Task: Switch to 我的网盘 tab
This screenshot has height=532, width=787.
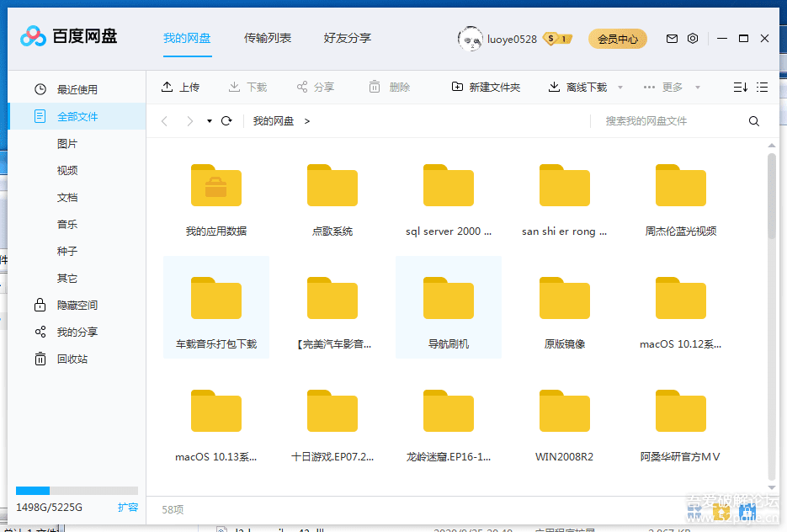Action: (187, 38)
